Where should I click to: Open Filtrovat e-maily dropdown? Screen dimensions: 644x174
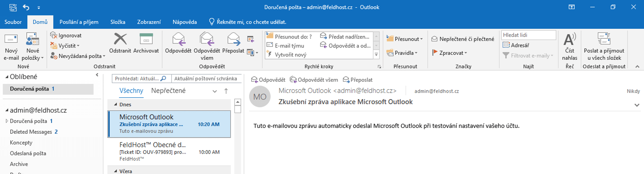(x=528, y=56)
